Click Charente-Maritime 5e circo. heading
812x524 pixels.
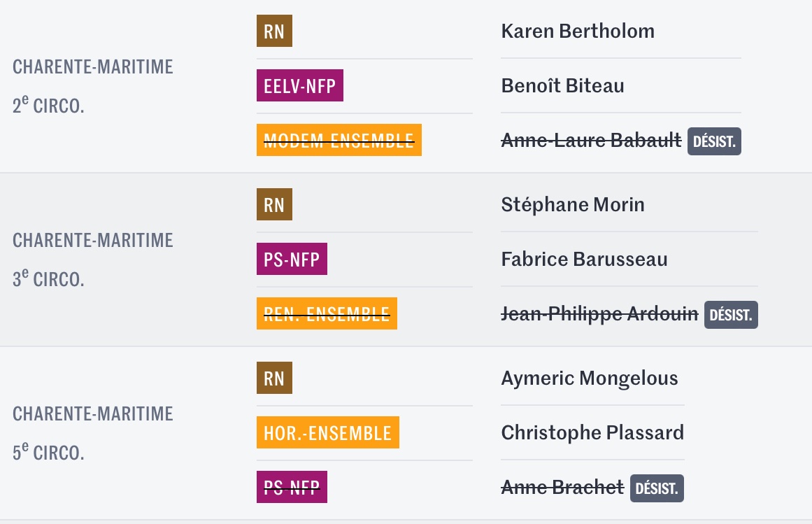tap(93, 433)
